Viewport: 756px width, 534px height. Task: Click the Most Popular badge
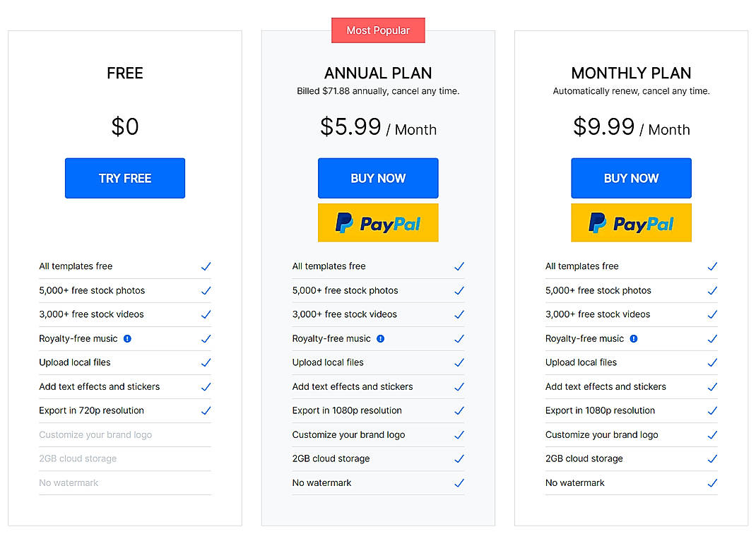[x=378, y=30]
